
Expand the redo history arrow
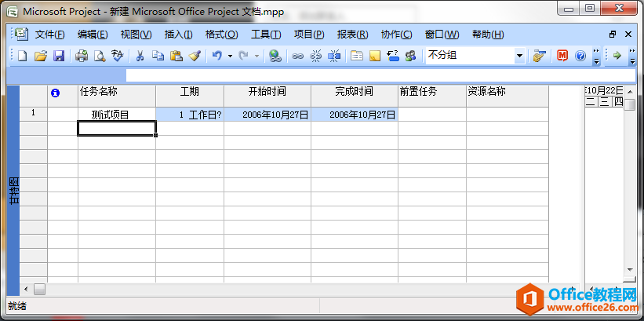point(257,56)
